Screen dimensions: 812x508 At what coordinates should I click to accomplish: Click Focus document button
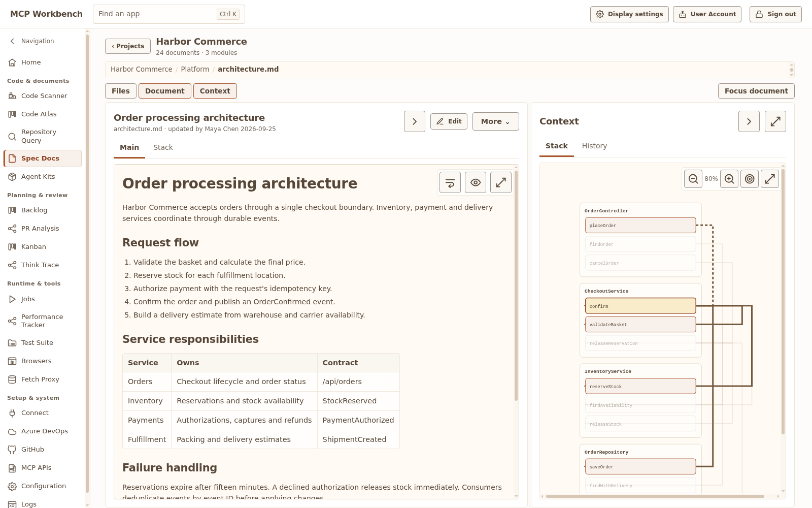(756, 91)
